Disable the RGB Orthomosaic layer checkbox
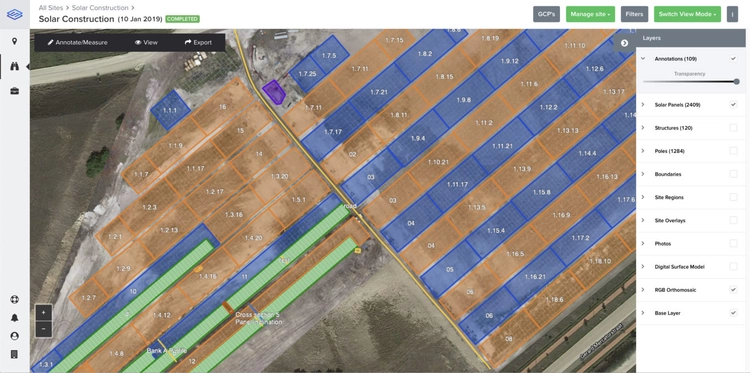 tap(733, 290)
